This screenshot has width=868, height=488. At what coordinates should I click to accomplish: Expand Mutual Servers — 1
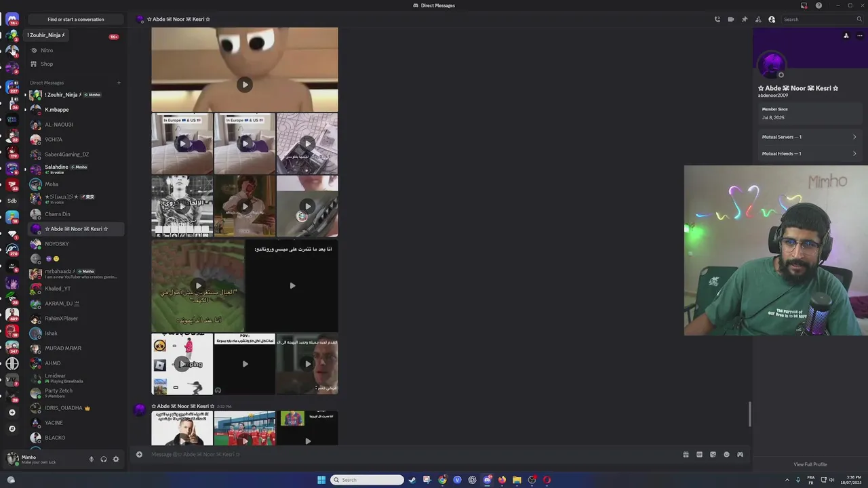point(810,137)
